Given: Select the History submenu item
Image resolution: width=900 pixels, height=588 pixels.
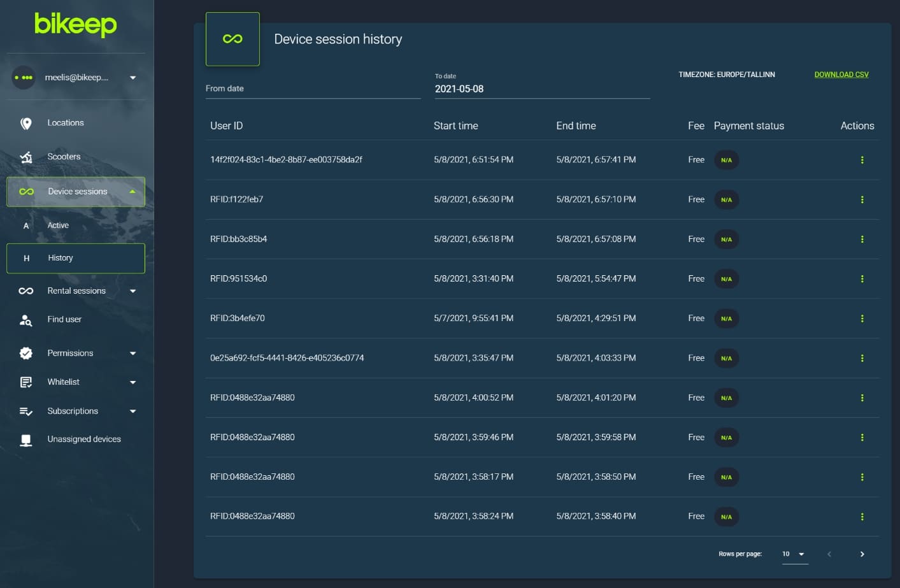Looking at the screenshot, I should tap(76, 258).
